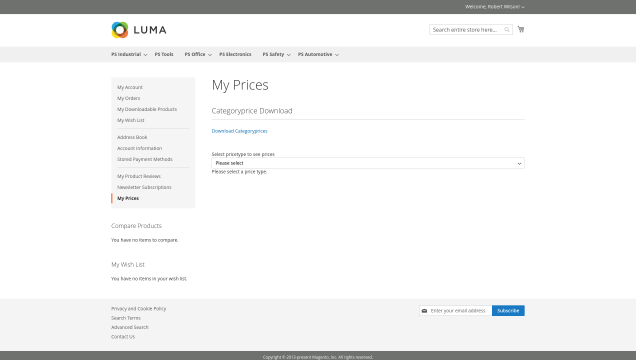
Task: Click the copyright notice text
Action: [318, 357]
